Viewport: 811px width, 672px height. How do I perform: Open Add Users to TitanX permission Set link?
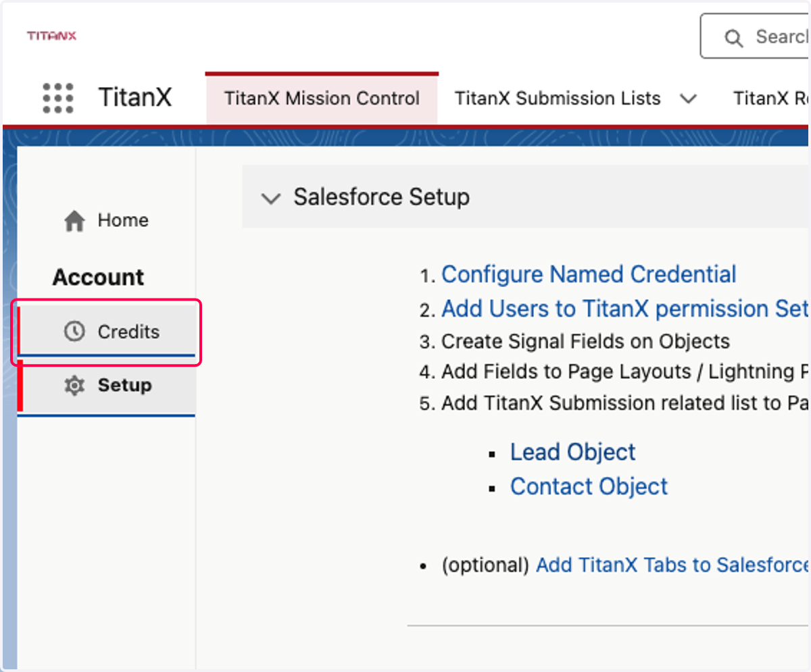coord(624,309)
